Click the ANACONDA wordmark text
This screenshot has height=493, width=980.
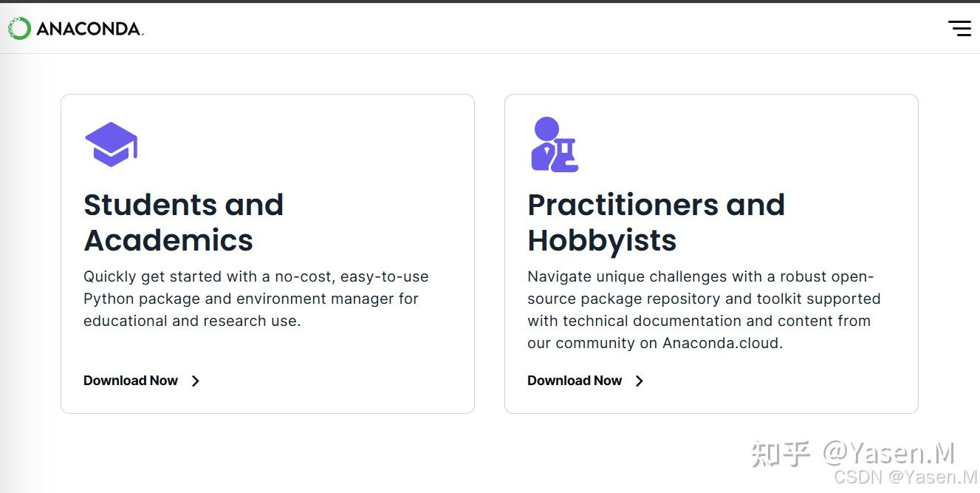pyautogui.click(x=89, y=29)
